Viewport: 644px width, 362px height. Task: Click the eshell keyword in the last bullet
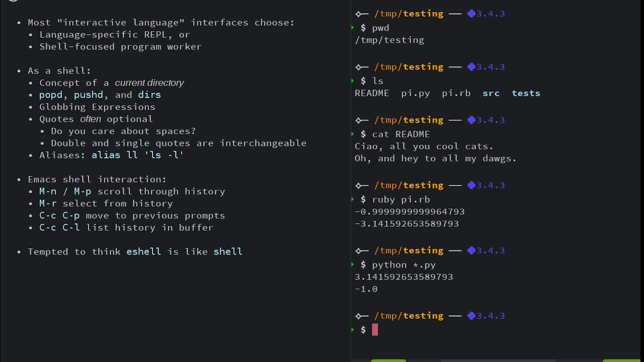pyautogui.click(x=143, y=251)
